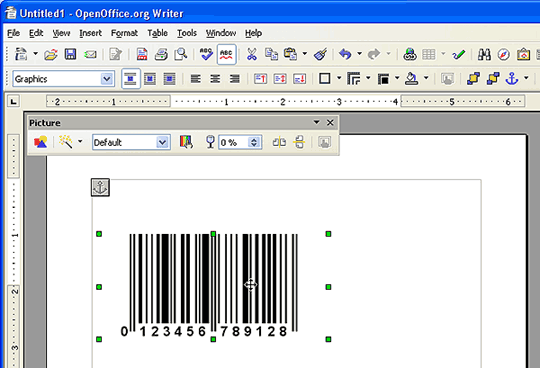This screenshot has height=368, width=540.
Task: Open the Graphics style dropdown
Action: click(x=107, y=79)
